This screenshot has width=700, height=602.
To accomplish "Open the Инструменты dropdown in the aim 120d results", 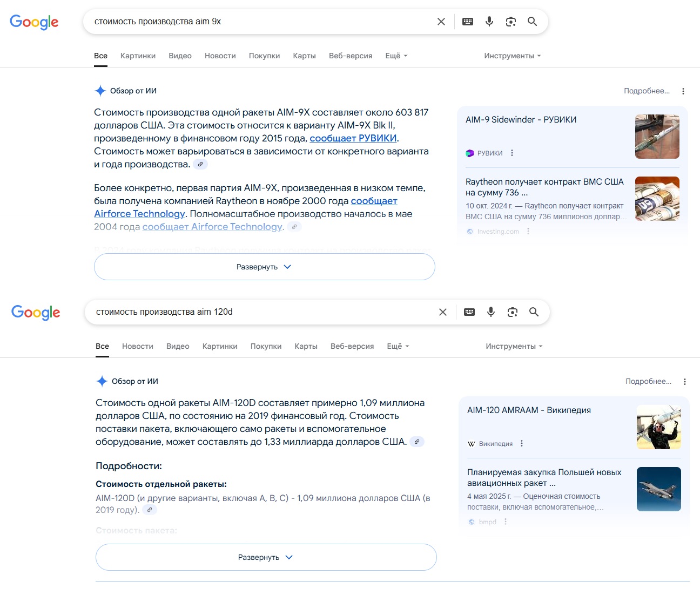I will click(514, 346).
